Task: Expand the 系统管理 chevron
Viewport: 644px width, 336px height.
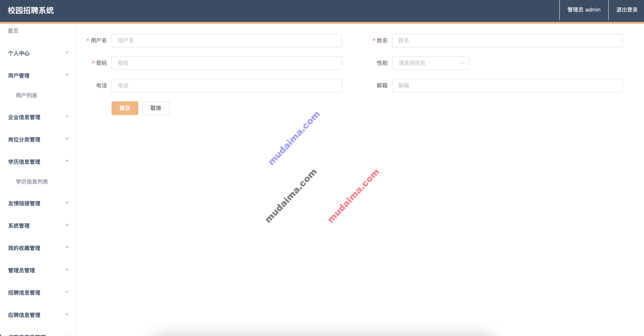Action: (x=67, y=225)
